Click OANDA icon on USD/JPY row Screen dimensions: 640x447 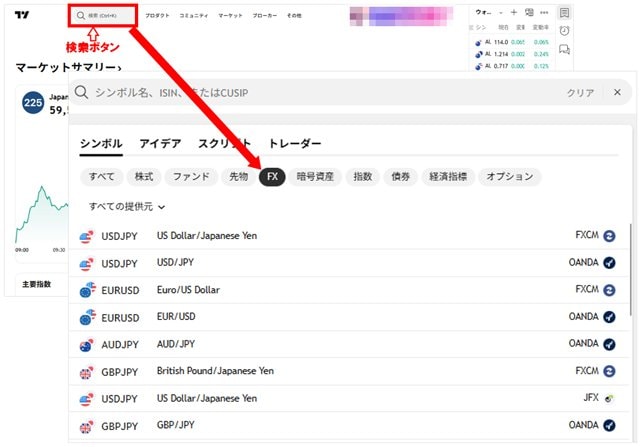point(609,263)
